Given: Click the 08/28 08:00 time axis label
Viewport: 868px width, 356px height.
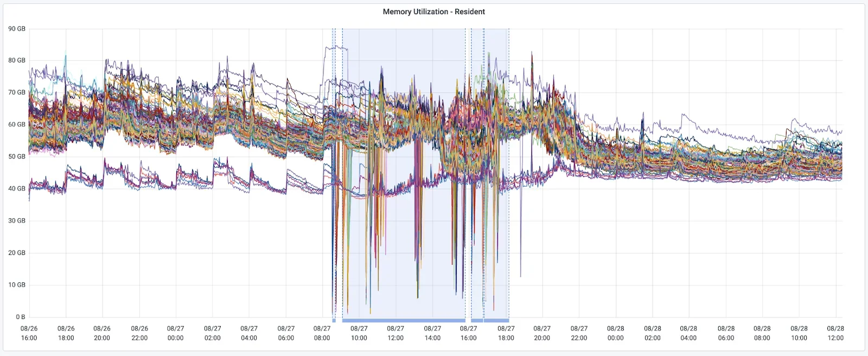Looking at the screenshot, I should (x=762, y=333).
